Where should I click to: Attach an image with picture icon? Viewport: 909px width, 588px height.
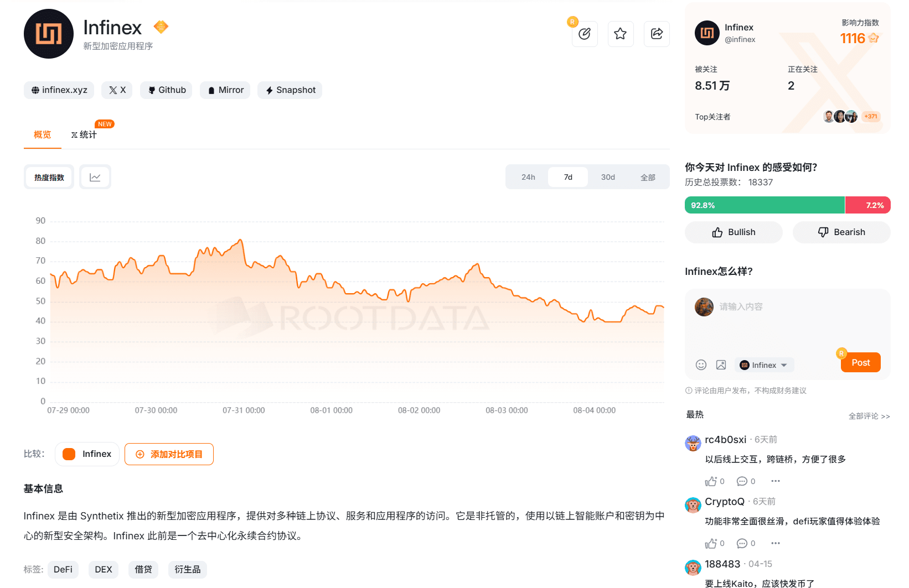[x=721, y=365]
